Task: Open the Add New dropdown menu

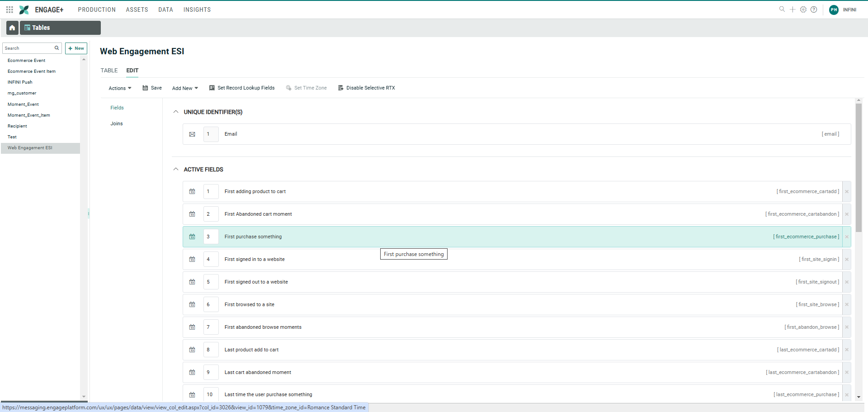Action: click(185, 88)
